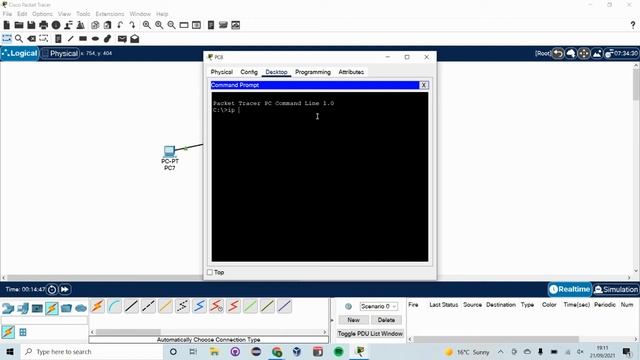Pick the Console cable curved icon
Image resolution: width=640 pixels, height=360 pixels.
[x=115, y=306]
